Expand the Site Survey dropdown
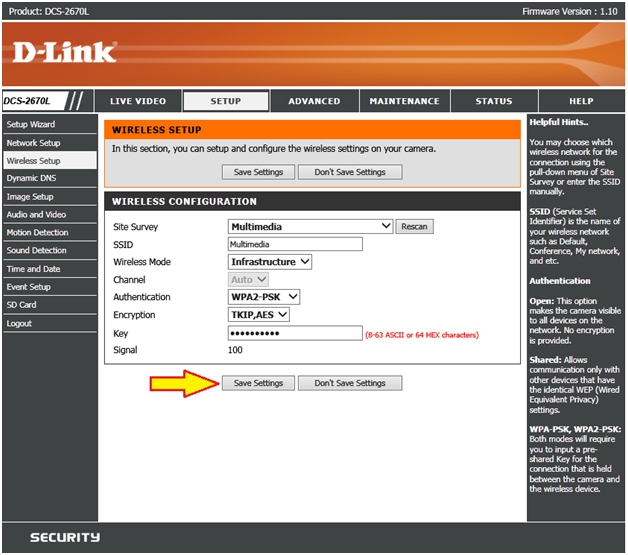 (310, 227)
